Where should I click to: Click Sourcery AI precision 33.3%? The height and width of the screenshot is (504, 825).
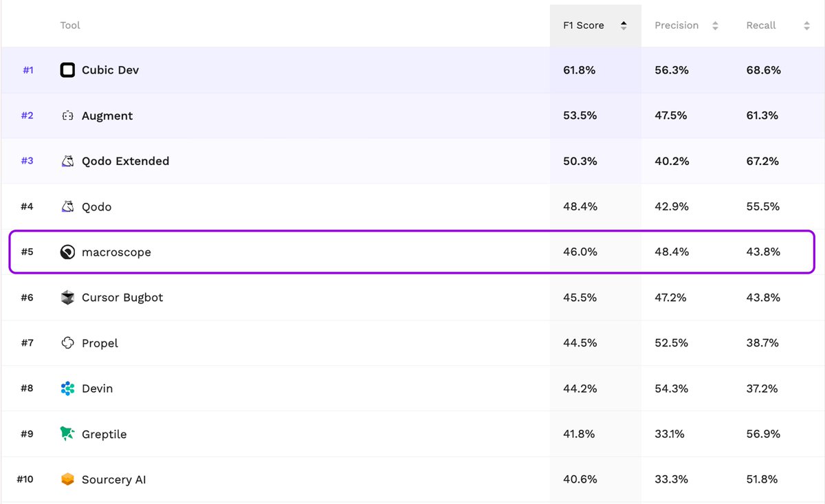tap(671, 479)
